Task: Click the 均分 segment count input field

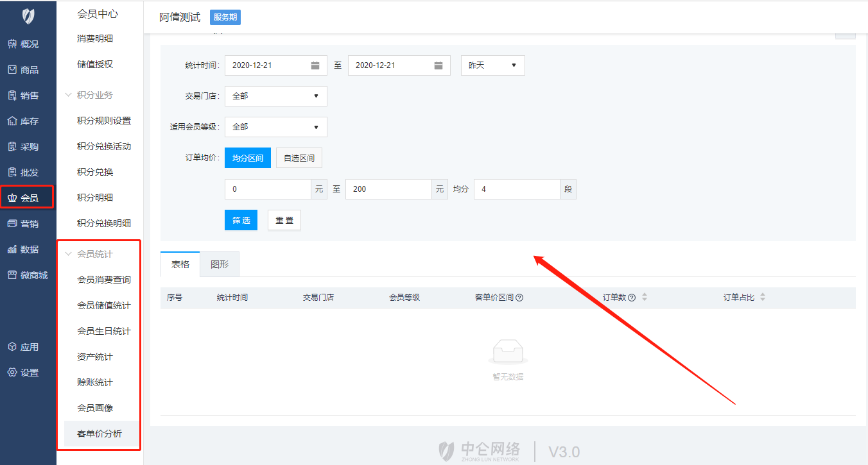Action: (516, 189)
